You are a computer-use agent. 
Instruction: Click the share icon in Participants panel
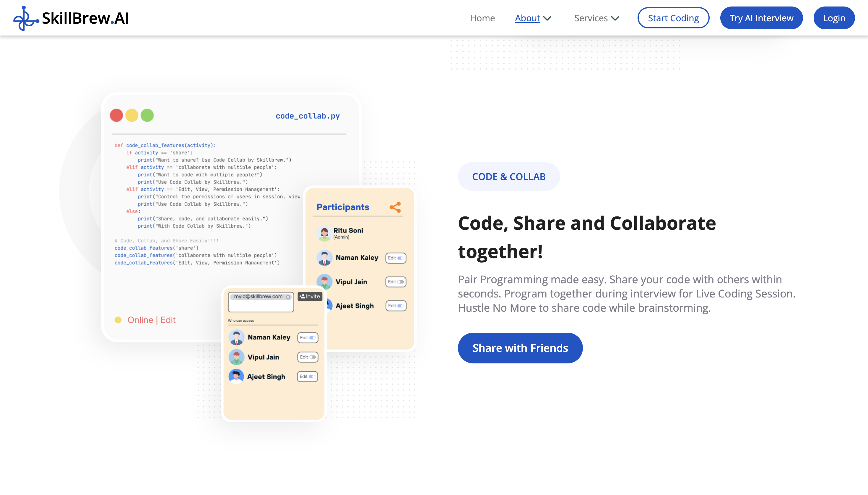coord(395,207)
